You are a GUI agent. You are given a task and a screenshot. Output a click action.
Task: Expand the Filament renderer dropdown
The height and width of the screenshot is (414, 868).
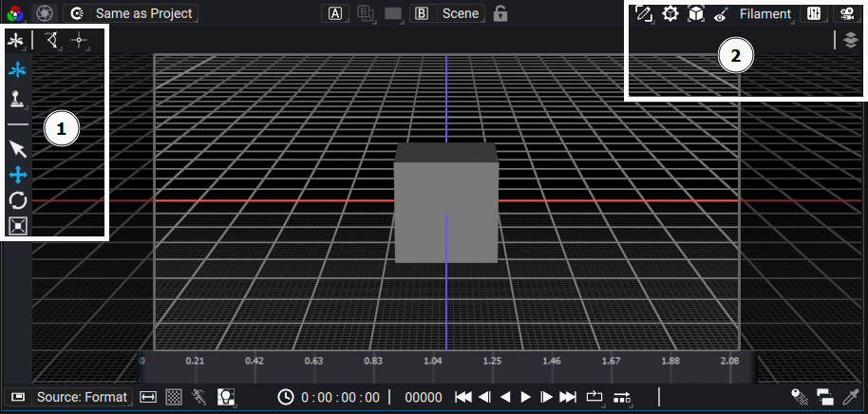click(765, 14)
